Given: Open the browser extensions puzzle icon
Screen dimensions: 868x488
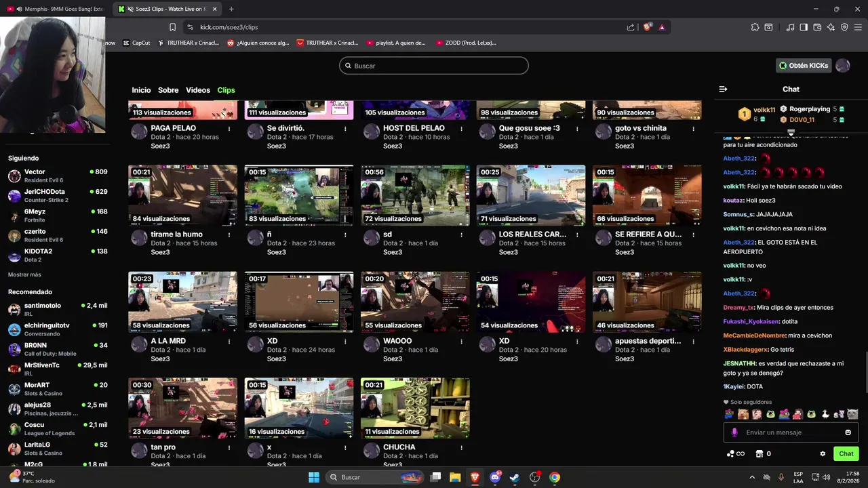Looking at the screenshot, I should (755, 27).
